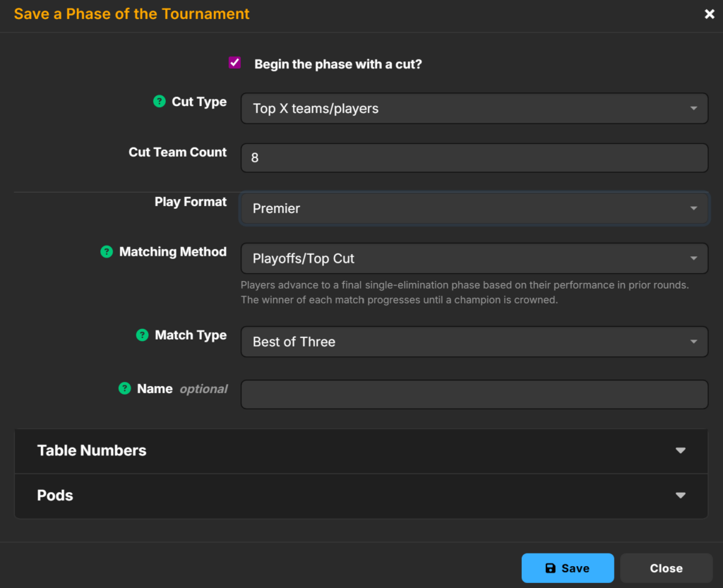Screen dimensions: 723x588
Task: Click the help icon beside Match Type
Action: pyautogui.click(x=143, y=335)
